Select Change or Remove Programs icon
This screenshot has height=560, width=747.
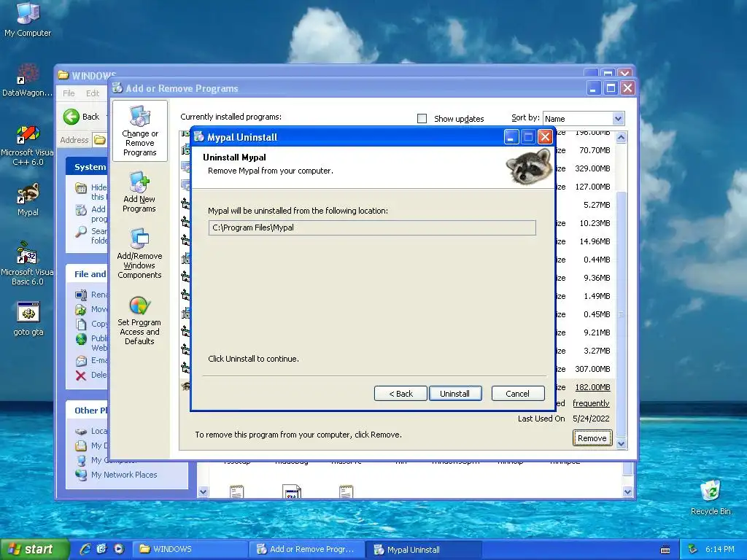point(139,131)
